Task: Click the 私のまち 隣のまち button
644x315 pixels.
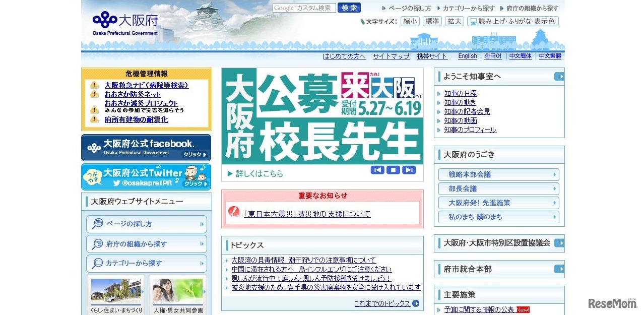Action: [x=498, y=217]
